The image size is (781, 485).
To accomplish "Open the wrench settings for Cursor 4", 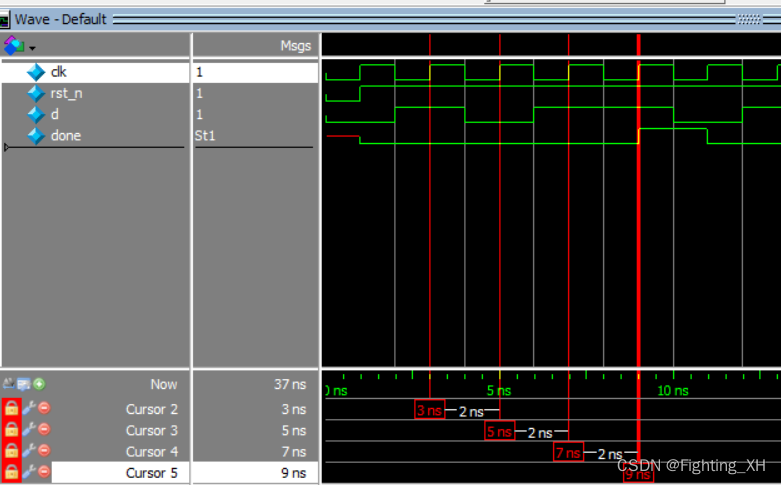I will [x=28, y=452].
